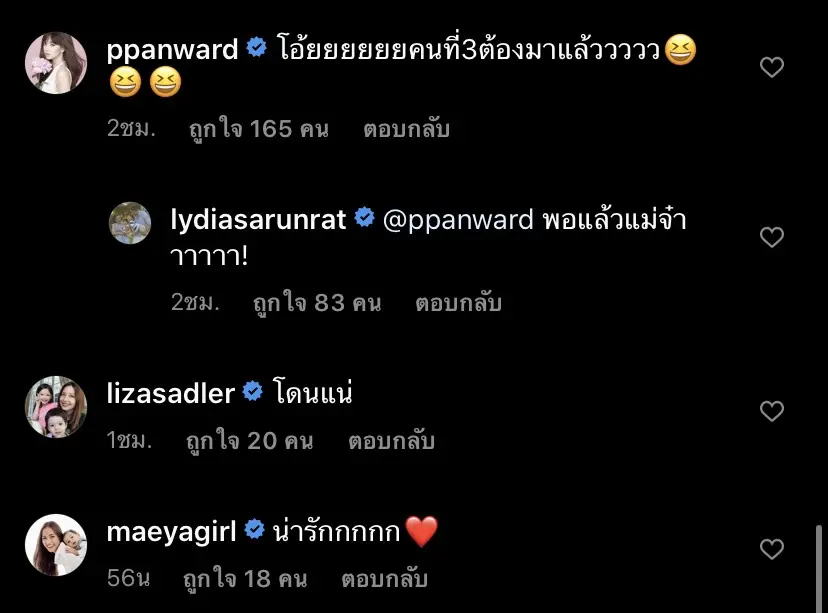Open the @ppanward mention in the reply
This screenshot has height=613, width=828.
tap(458, 220)
